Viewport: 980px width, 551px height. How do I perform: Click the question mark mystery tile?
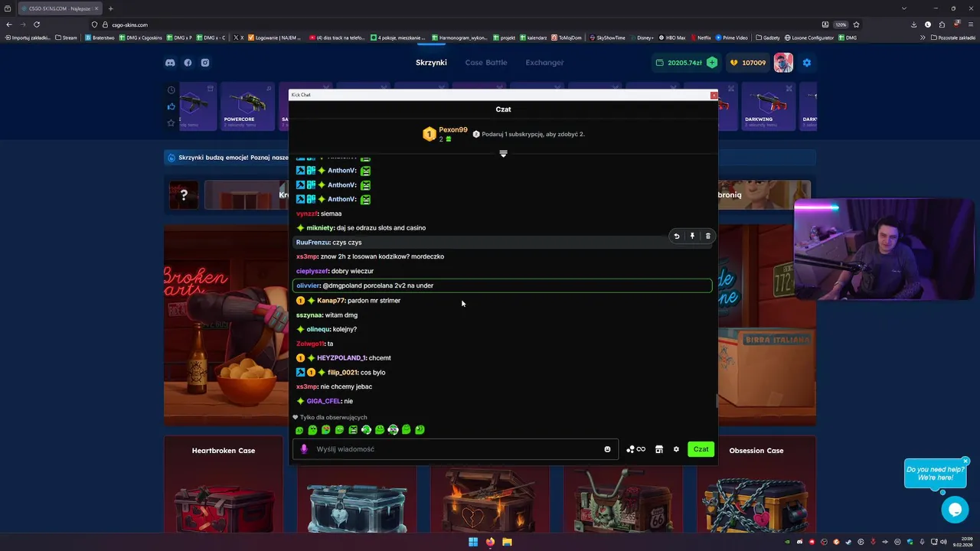coord(184,195)
